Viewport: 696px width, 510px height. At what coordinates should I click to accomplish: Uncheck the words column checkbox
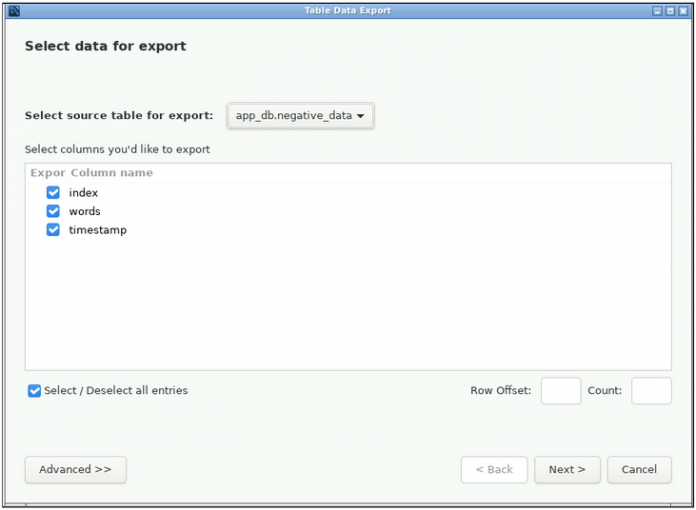point(53,212)
